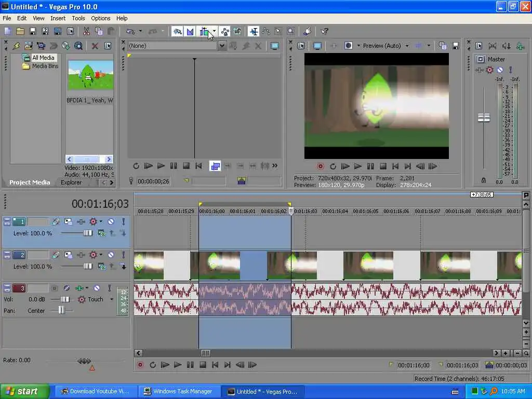Switch to Windows Task Manager in taskbar
Screen dimensions: 532x399
(x=179, y=392)
